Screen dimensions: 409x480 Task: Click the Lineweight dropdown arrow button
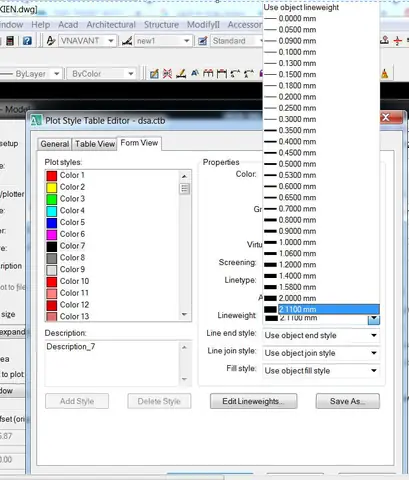point(374,319)
